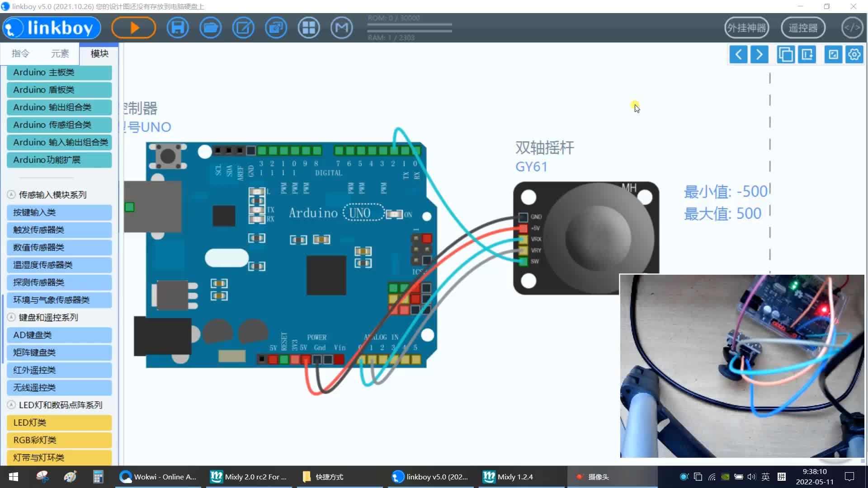Screen dimensions: 868x488
Task: Collapse the 键盘和遥控系列 section
Action: tap(11, 317)
